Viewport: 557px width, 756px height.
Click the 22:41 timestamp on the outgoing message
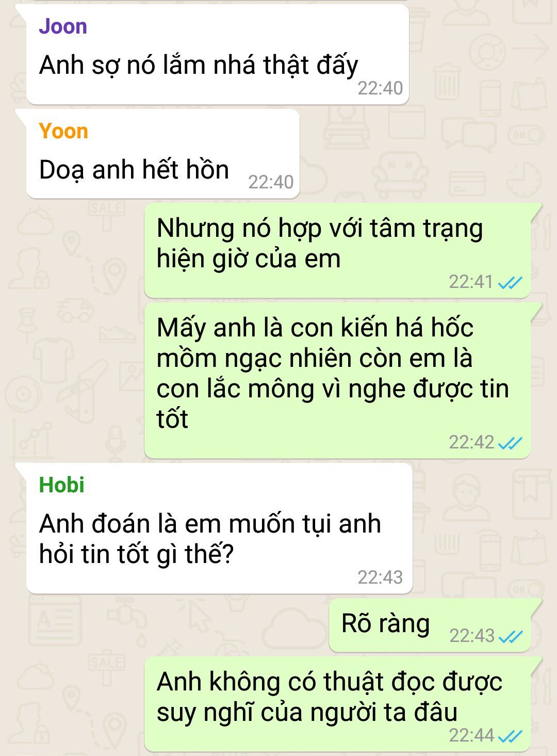pos(471,282)
